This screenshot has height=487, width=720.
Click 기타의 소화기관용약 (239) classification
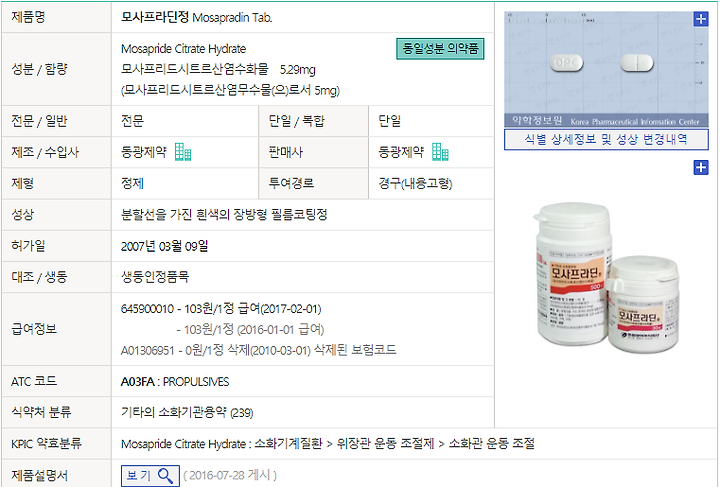point(187,412)
